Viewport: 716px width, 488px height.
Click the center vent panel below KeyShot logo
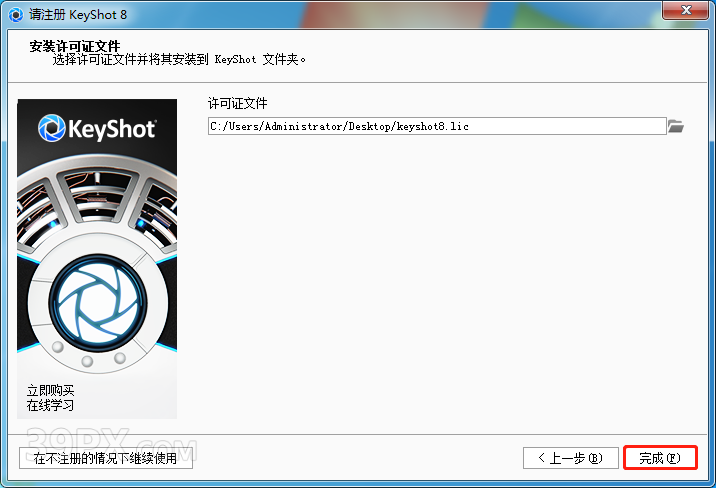coord(95,188)
